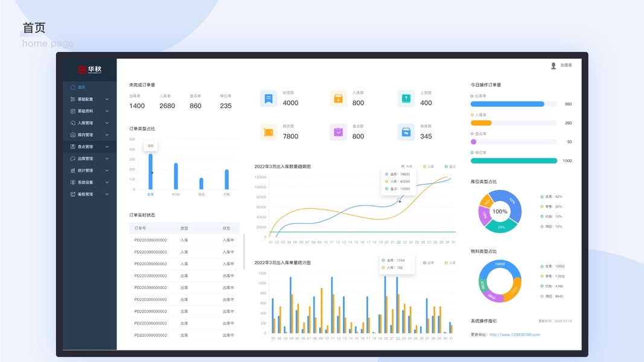Expand the 出库管理 chevron
The width and height of the screenshot is (644, 362).
pyautogui.click(x=107, y=159)
